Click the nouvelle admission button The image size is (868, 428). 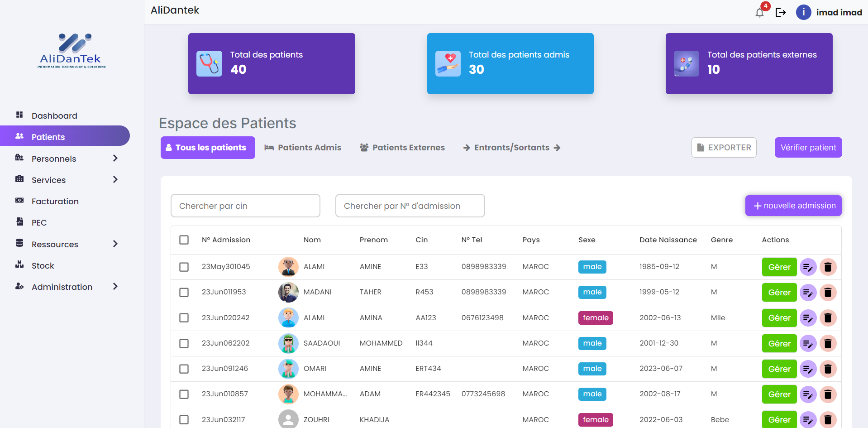[793, 206]
